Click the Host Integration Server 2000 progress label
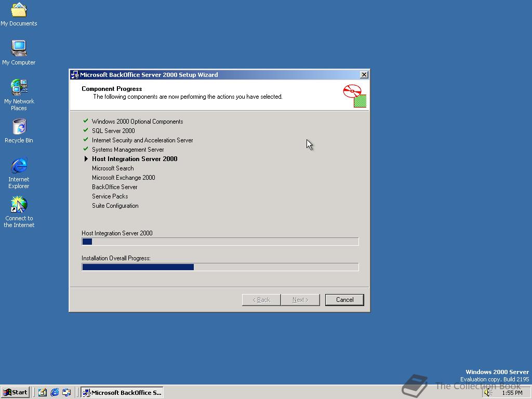The height and width of the screenshot is (399, 532). (117, 233)
